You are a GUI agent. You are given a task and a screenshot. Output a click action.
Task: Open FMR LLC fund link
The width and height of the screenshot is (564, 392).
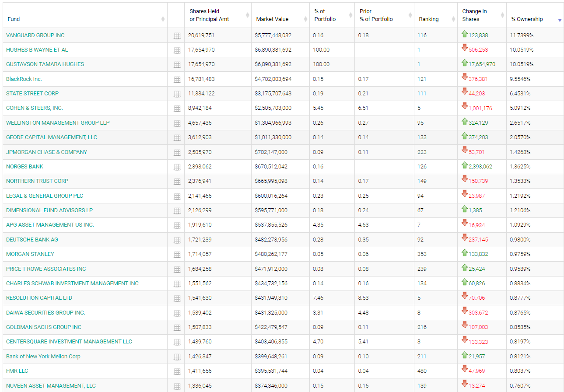point(17,371)
